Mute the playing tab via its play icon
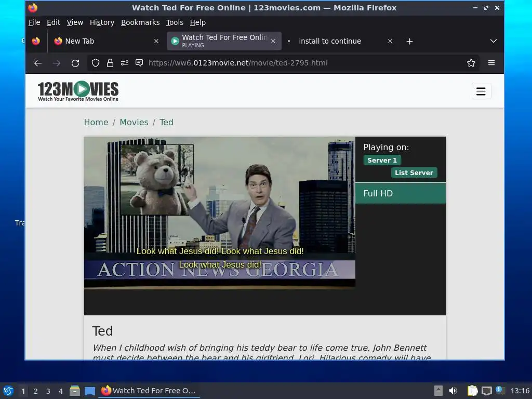532x399 pixels. pos(175,41)
